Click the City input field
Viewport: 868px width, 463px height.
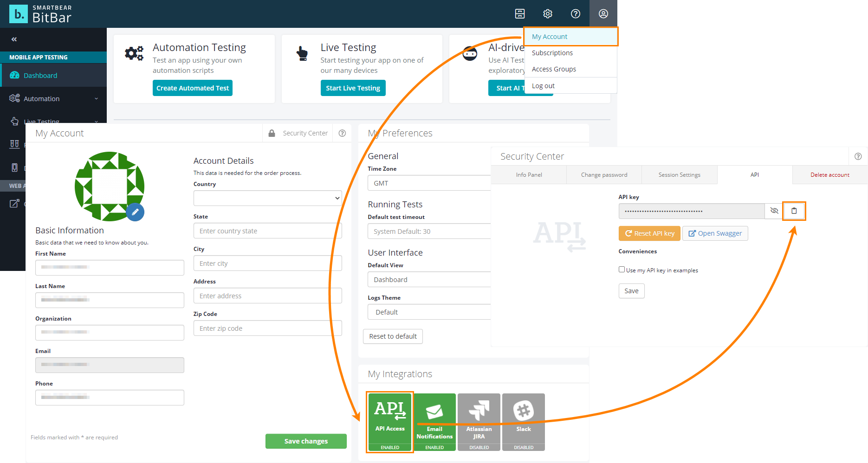(x=268, y=263)
